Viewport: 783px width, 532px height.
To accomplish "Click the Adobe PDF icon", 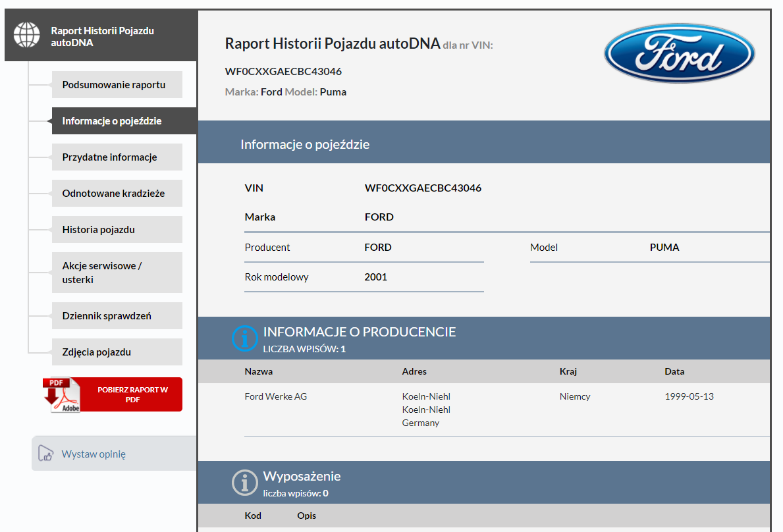I will [62, 395].
